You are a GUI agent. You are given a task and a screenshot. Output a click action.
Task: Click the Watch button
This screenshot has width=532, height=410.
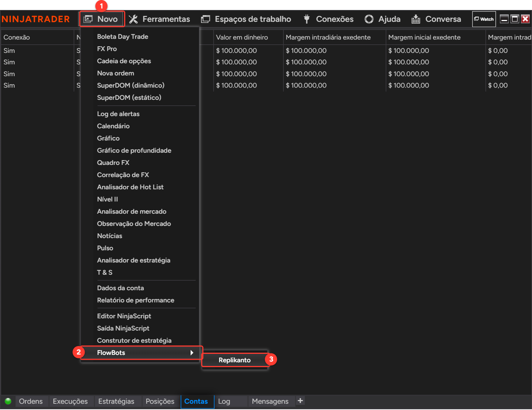484,19
